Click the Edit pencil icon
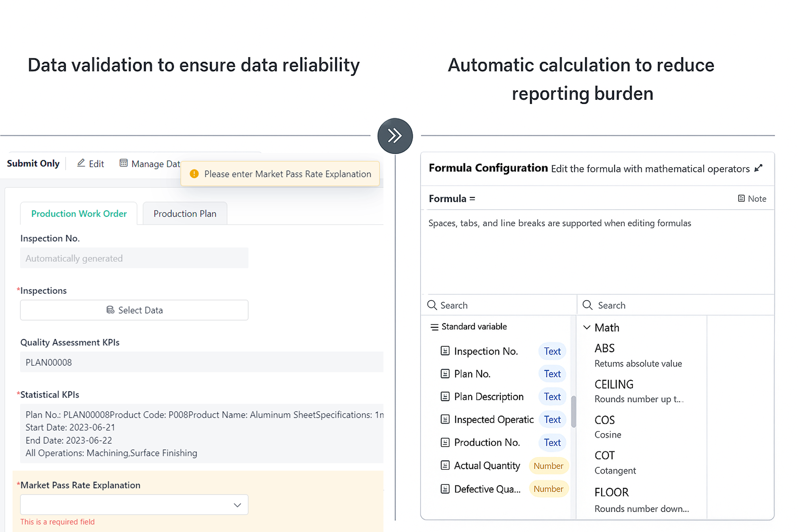 click(81, 163)
